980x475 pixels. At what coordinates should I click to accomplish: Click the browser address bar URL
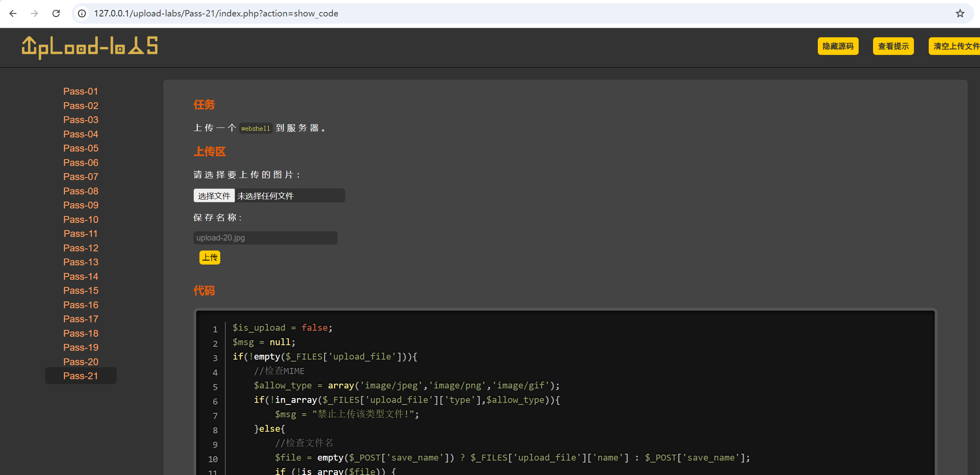point(216,13)
